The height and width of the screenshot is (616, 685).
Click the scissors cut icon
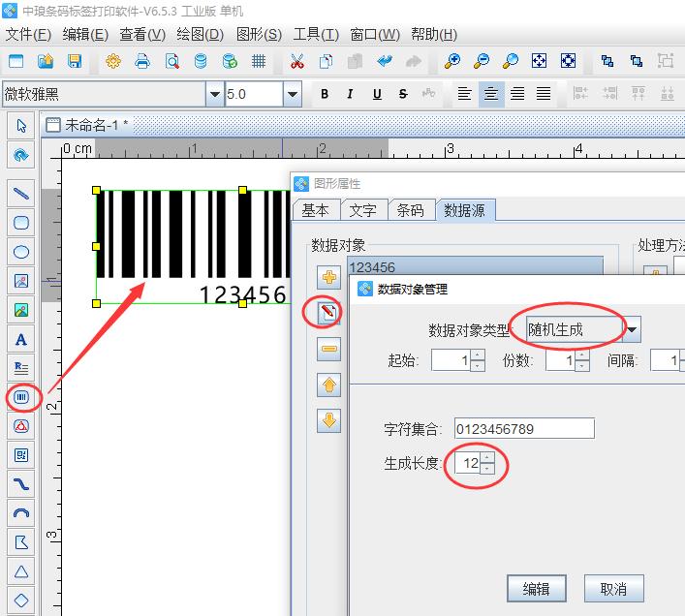(x=297, y=61)
